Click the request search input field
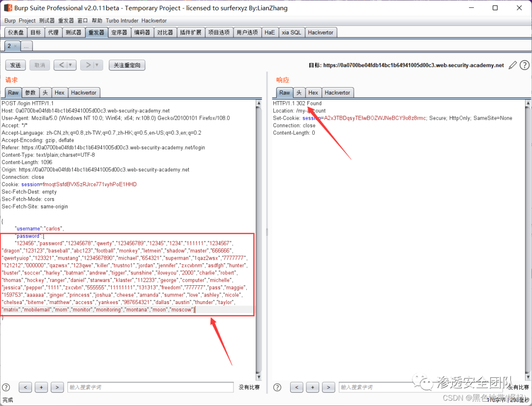The image size is (532, 406). tap(151, 387)
